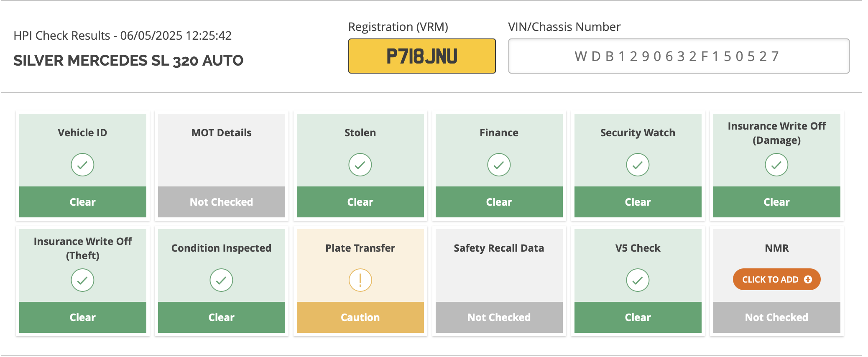Select the Condition Inspected card title
This screenshot has width=868, height=357.
pyautogui.click(x=221, y=248)
